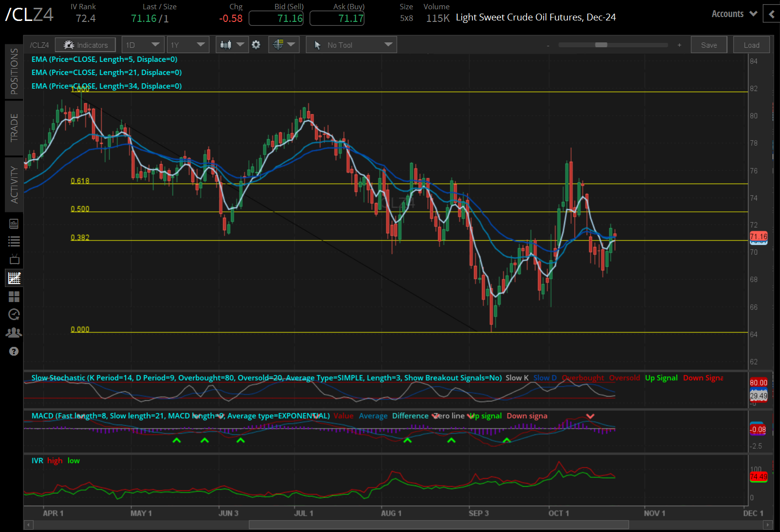Open the 1D timeframe dropdown
This screenshot has height=532, width=780.
point(142,44)
